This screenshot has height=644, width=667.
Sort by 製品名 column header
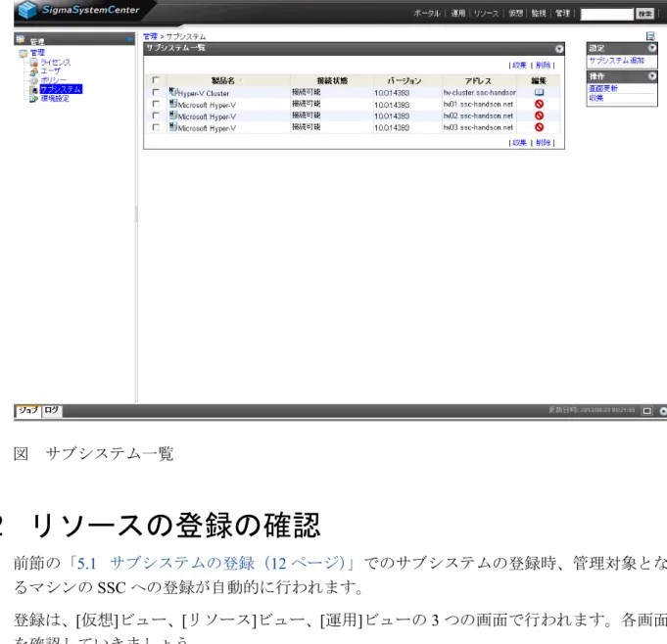[x=223, y=81]
